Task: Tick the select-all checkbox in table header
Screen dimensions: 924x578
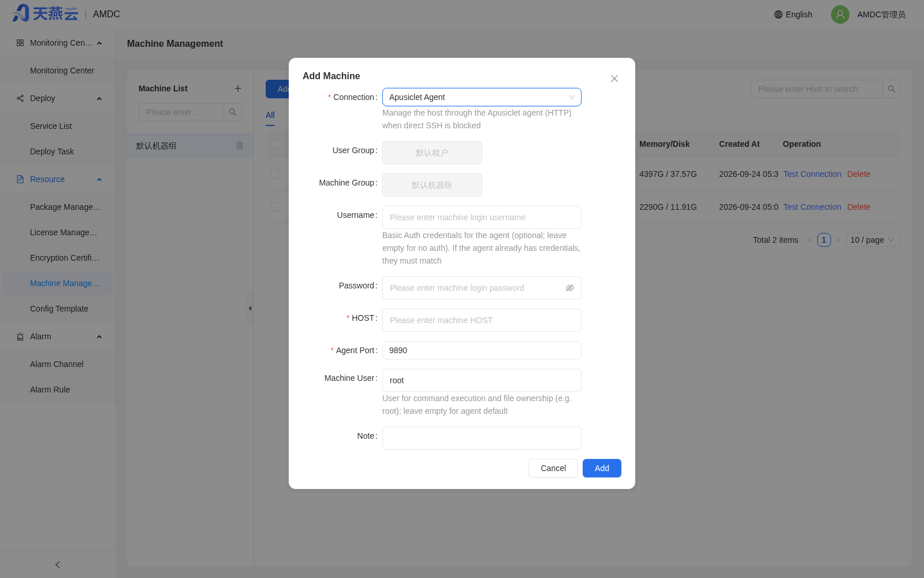Action: pyautogui.click(x=275, y=144)
